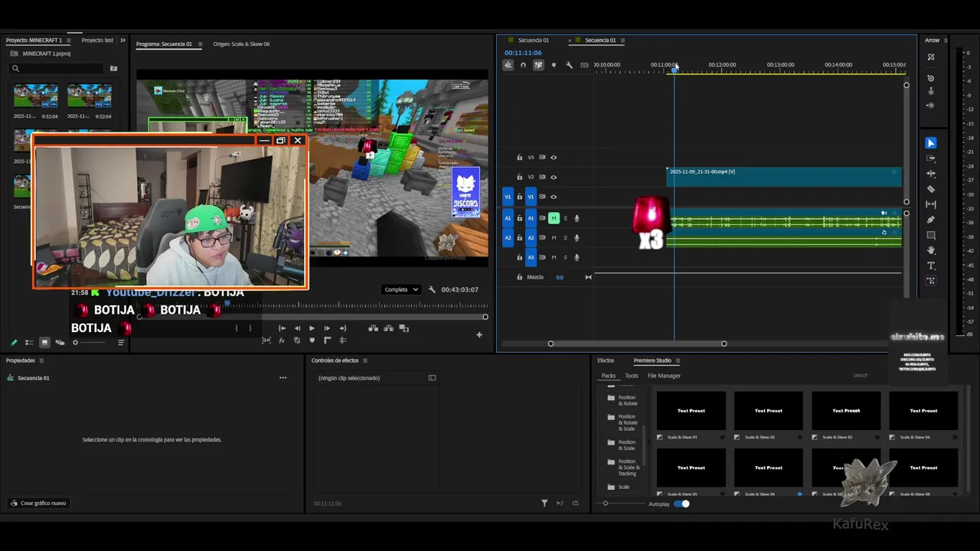Select the Ripple Edit tool

pos(931,174)
